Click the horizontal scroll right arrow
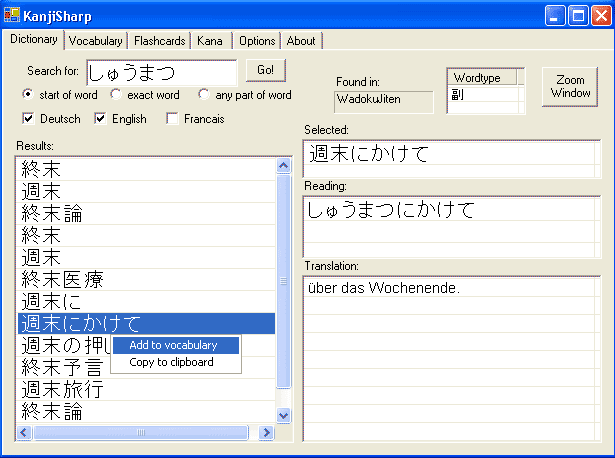Screen dimensions: 615x458 (x=267, y=432)
